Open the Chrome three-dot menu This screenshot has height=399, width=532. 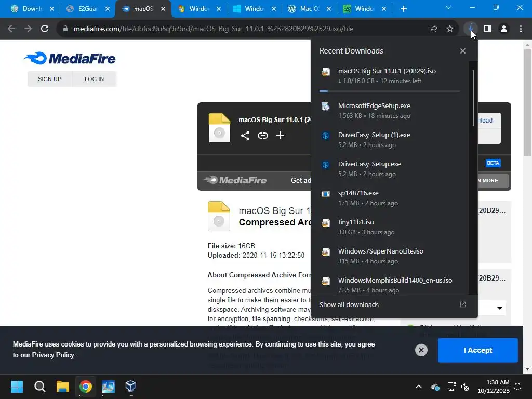click(x=521, y=29)
